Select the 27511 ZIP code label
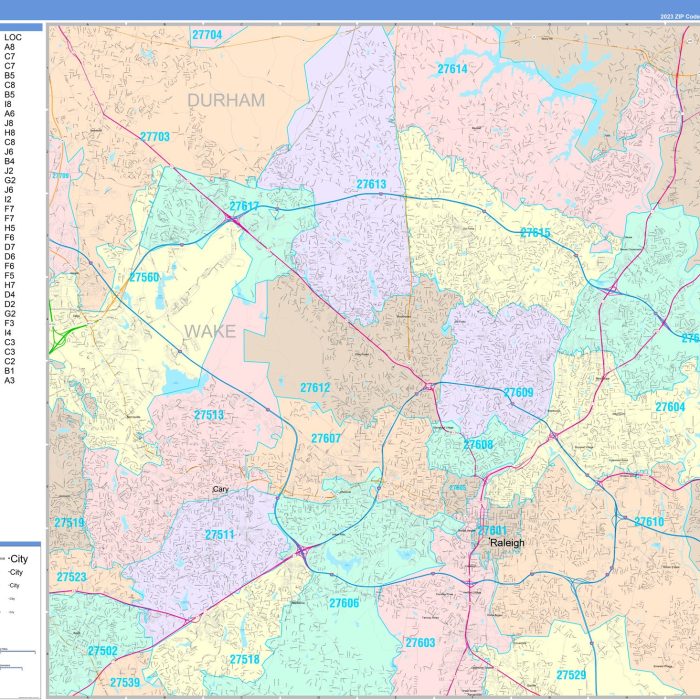Screen dimensions: 700x700 219,535
